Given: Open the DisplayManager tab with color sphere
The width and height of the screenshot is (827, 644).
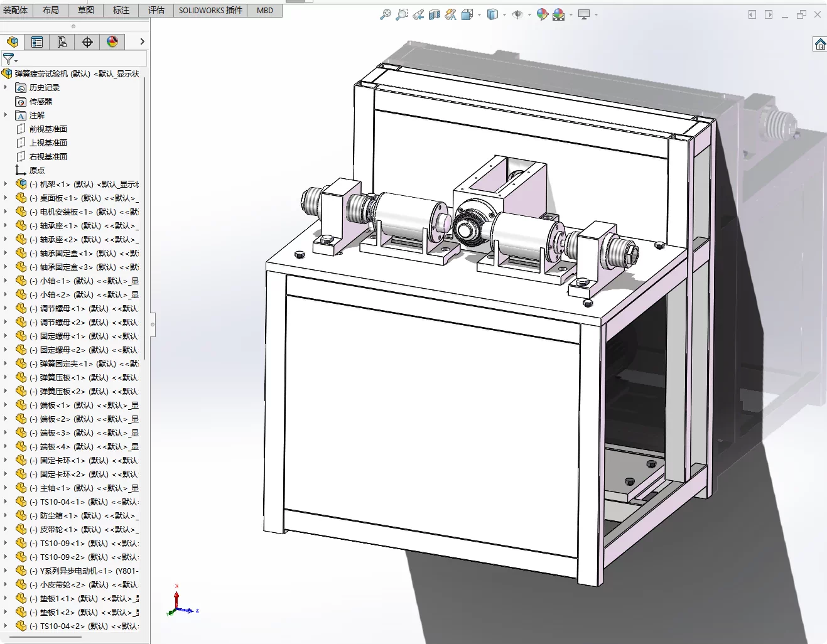Looking at the screenshot, I should coord(112,41).
